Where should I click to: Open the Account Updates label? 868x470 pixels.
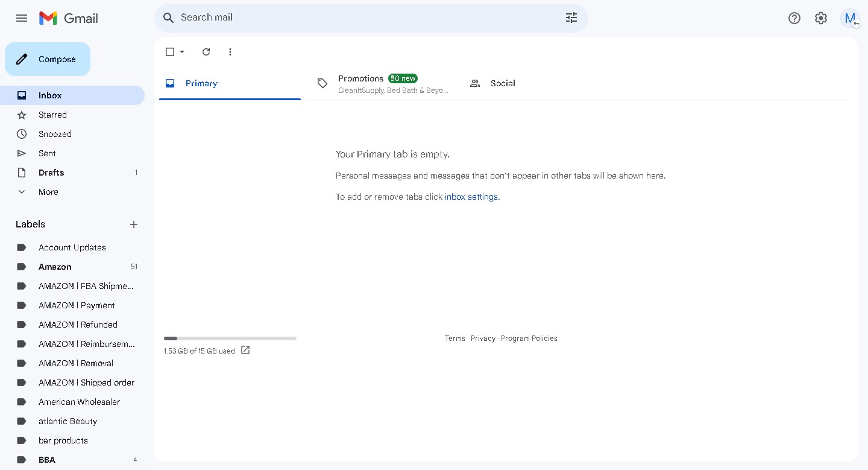coord(72,247)
